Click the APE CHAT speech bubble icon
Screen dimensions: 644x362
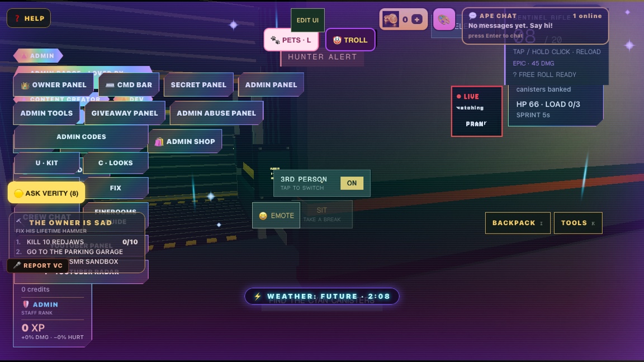[x=472, y=16]
